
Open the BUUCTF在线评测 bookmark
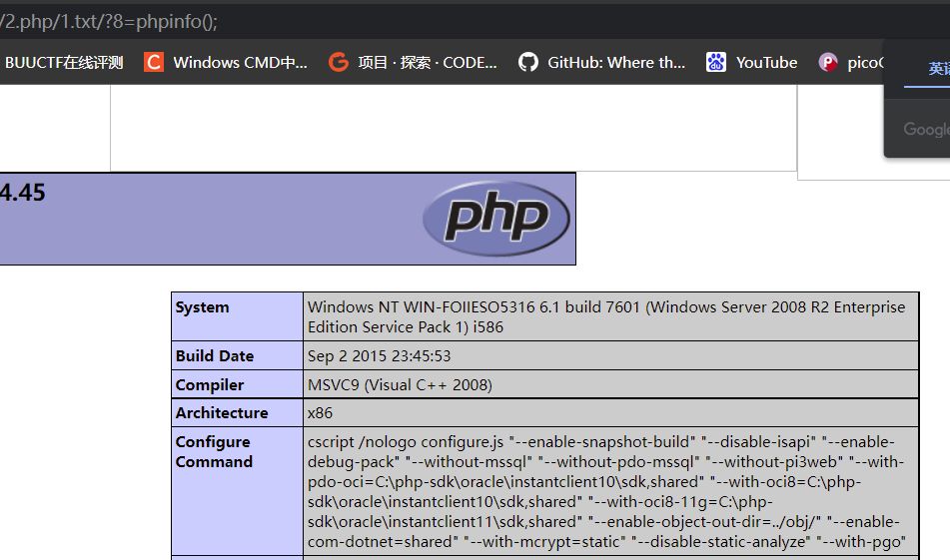point(64,63)
